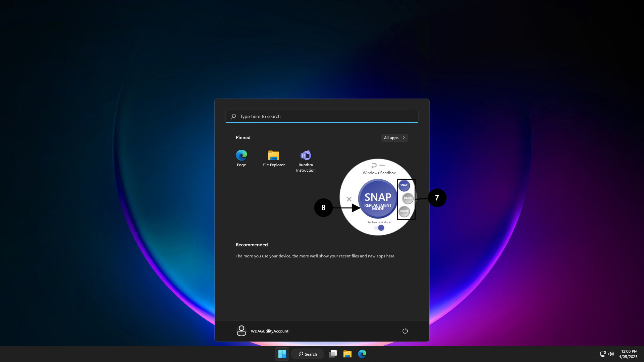Select the TIMER mode button
Image resolution: width=644 pixels, height=362 pixels.
pyautogui.click(x=408, y=198)
